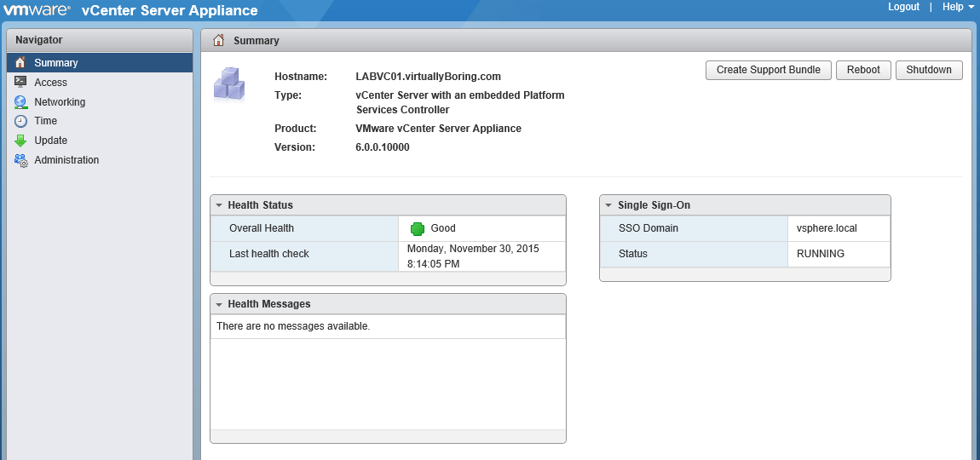
Task: Click the SSO Domain label cell
Action: 695,229
